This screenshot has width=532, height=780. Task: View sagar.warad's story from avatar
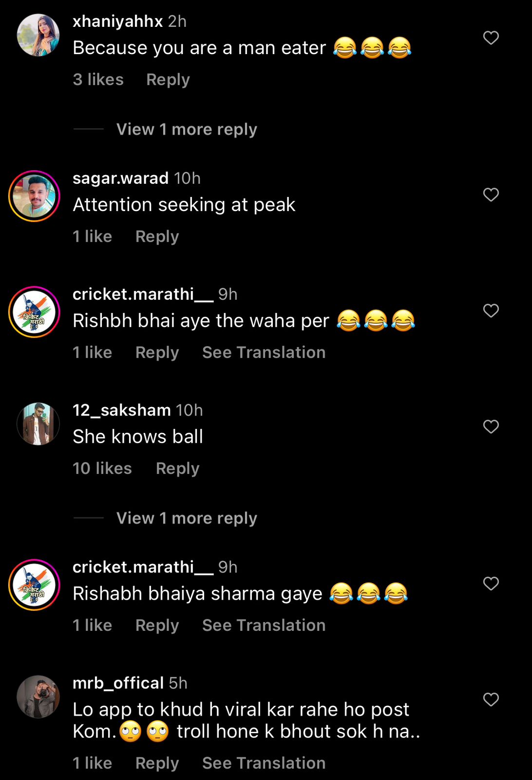(x=34, y=196)
